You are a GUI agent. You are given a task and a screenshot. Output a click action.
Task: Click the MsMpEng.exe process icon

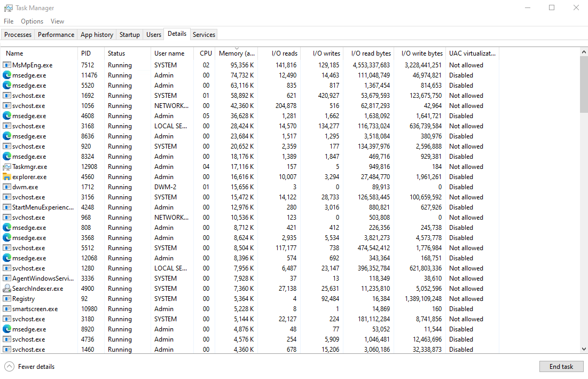point(7,65)
